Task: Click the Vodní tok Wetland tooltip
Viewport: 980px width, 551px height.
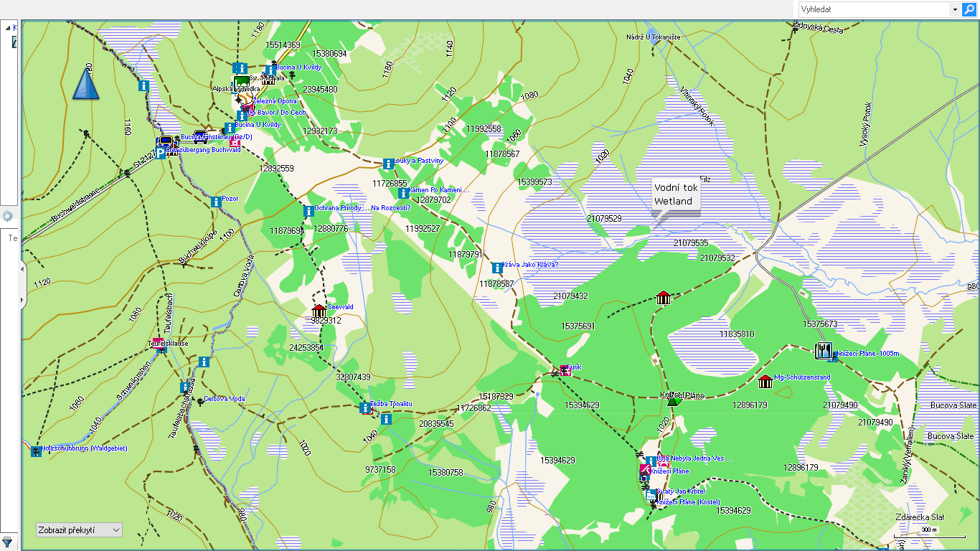Action: (674, 194)
